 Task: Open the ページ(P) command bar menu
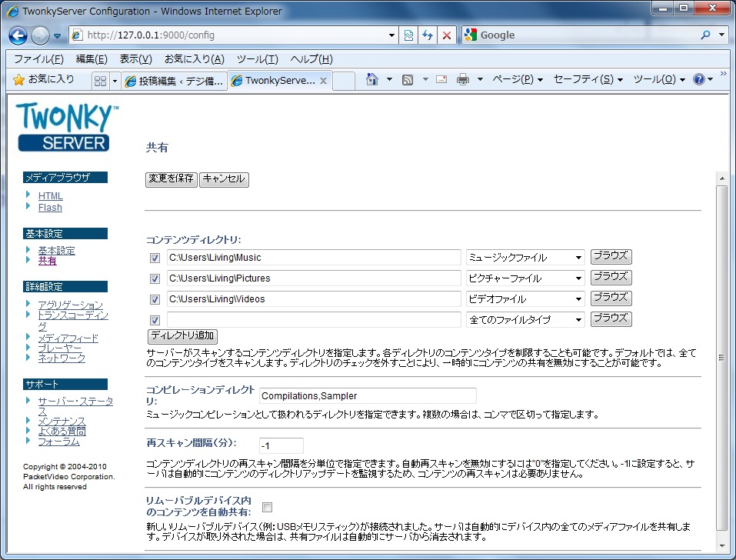[518, 79]
